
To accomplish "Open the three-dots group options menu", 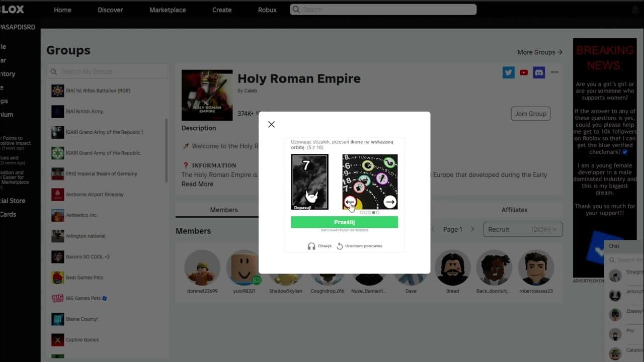I will point(554,72).
